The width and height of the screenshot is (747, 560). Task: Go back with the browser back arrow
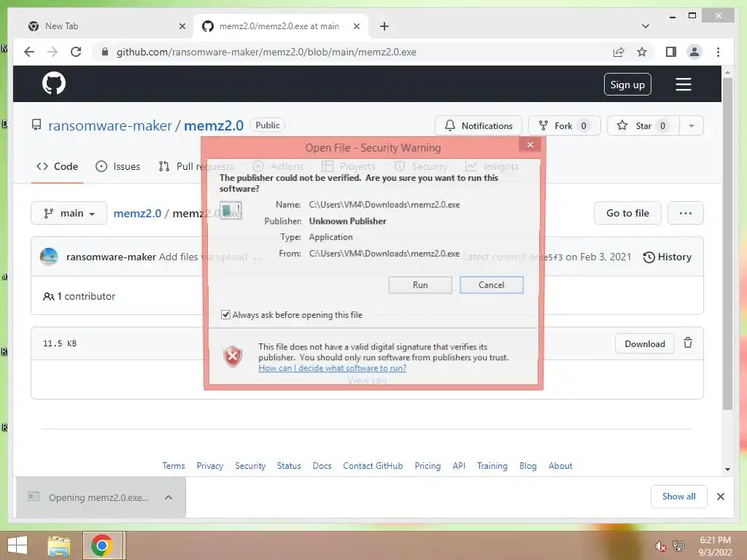[x=29, y=52]
